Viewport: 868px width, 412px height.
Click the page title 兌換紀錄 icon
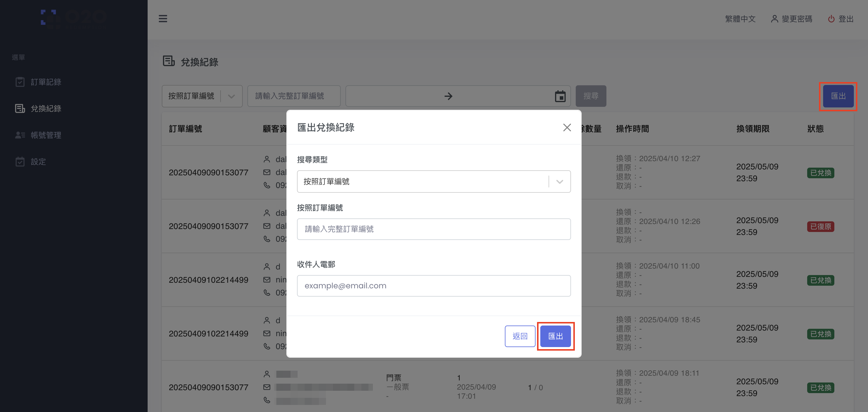169,61
